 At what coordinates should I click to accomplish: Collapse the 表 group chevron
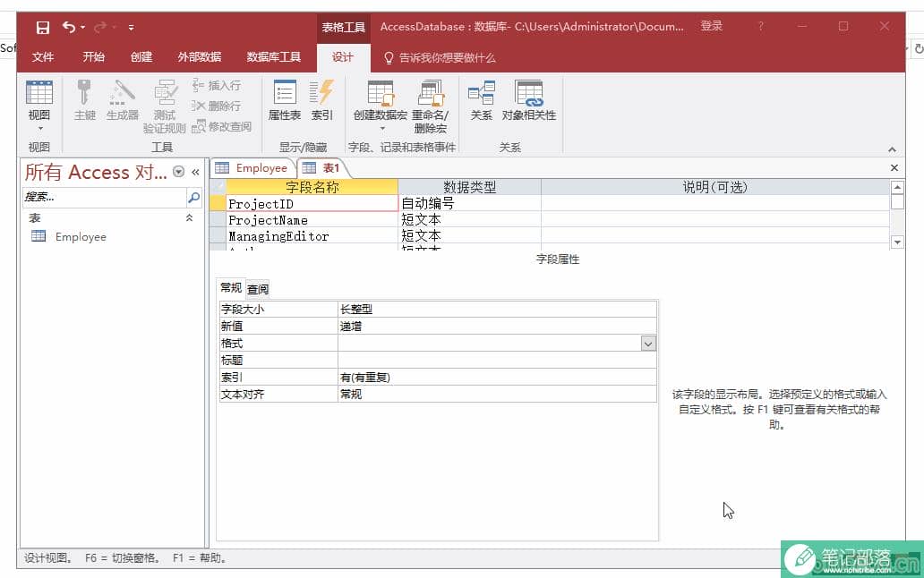point(189,217)
